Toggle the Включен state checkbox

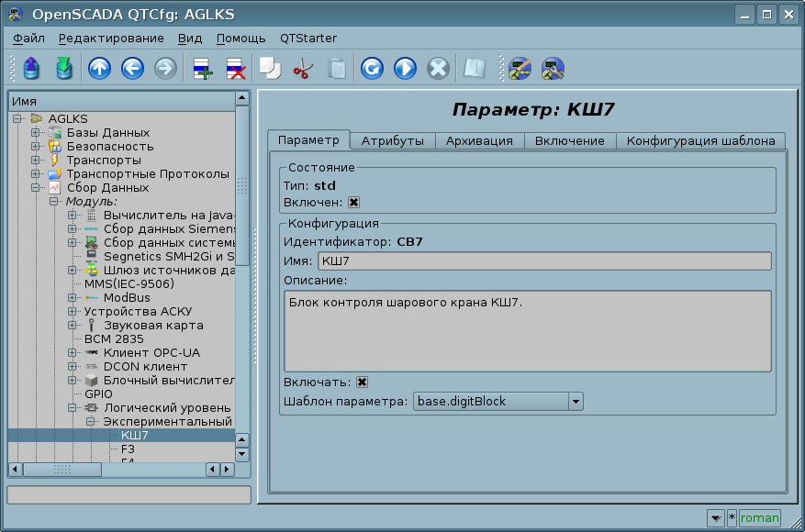(353, 203)
